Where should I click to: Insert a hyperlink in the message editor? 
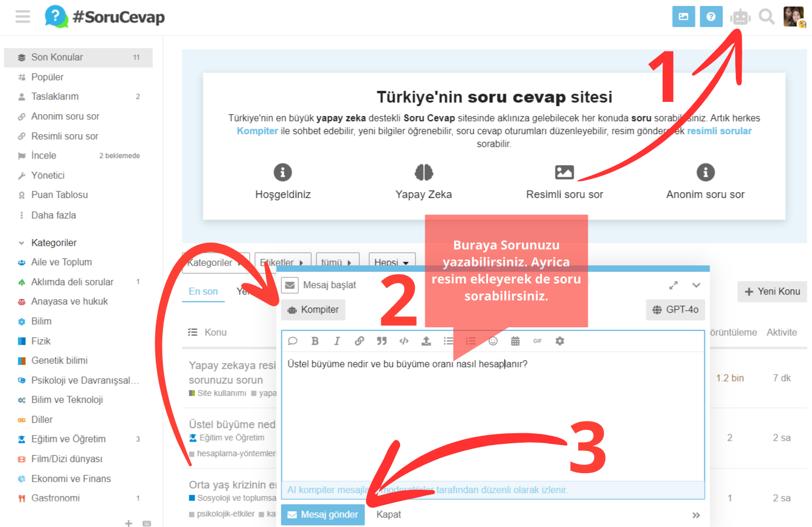point(359,340)
